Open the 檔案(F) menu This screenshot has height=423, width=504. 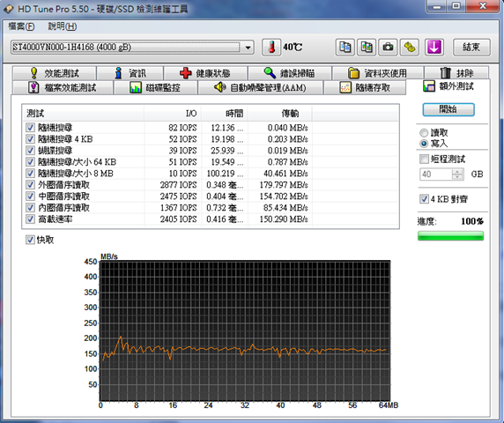[x=21, y=26]
